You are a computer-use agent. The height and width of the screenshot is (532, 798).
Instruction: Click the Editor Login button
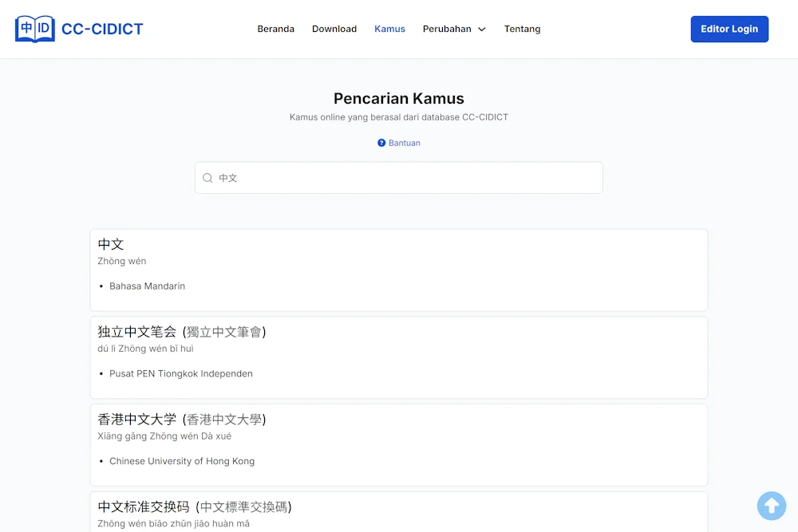pos(729,28)
